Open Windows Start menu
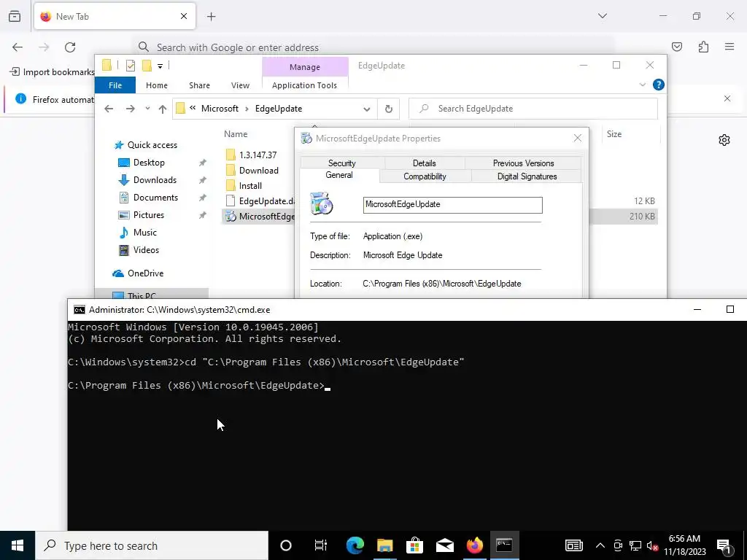 pyautogui.click(x=18, y=545)
